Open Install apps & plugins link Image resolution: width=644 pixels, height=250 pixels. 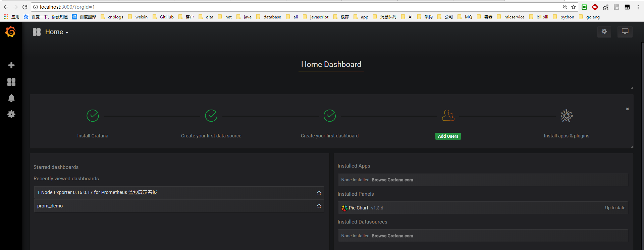567,136
